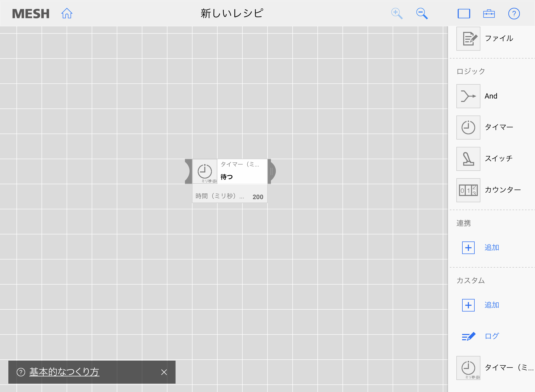Open 基本的なつくり方 guide link
535x392 pixels.
pyautogui.click(x=64, y=372)
